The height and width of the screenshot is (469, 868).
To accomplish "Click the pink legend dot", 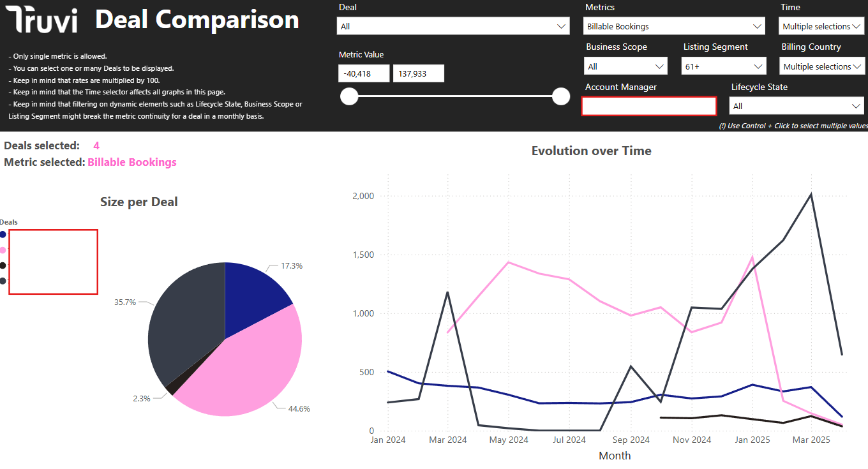I will pyautogui.click(x=3, y=250).
